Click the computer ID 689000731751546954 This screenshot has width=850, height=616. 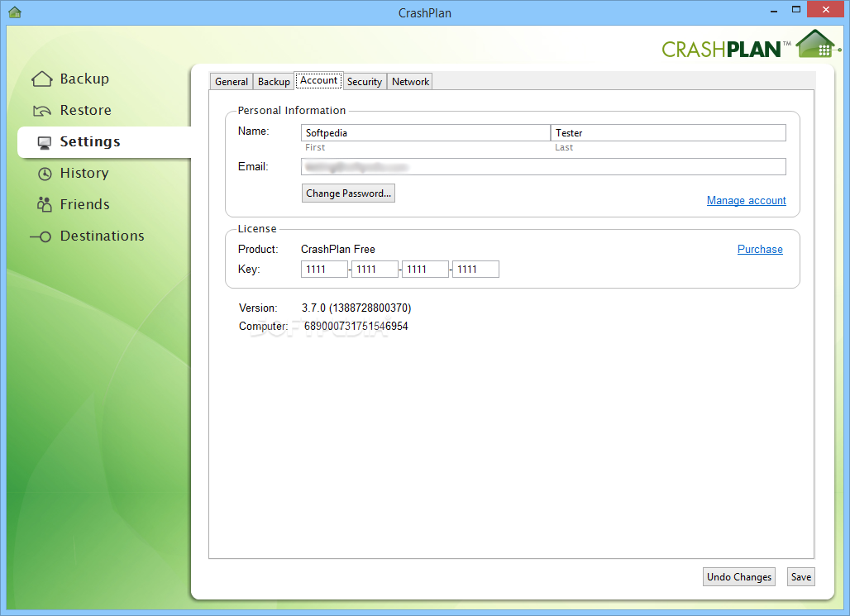(356, 326)
